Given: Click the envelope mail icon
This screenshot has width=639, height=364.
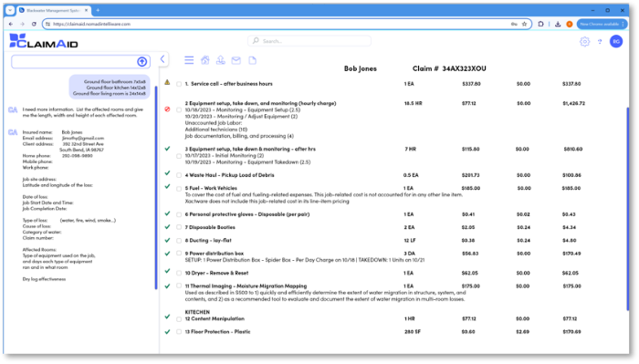Looking at the screenshot, I should pos(236,60).
